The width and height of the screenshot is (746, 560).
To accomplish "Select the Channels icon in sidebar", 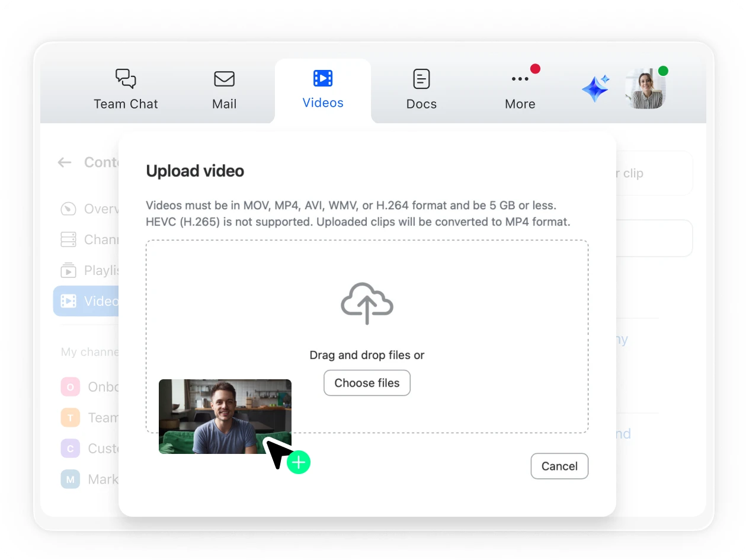I will tap(68, 239).
